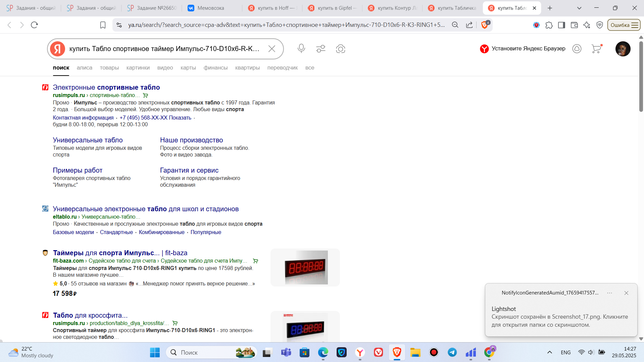
Task: Switch to купить в Hoff browser tab
Action: click(273, 8)
